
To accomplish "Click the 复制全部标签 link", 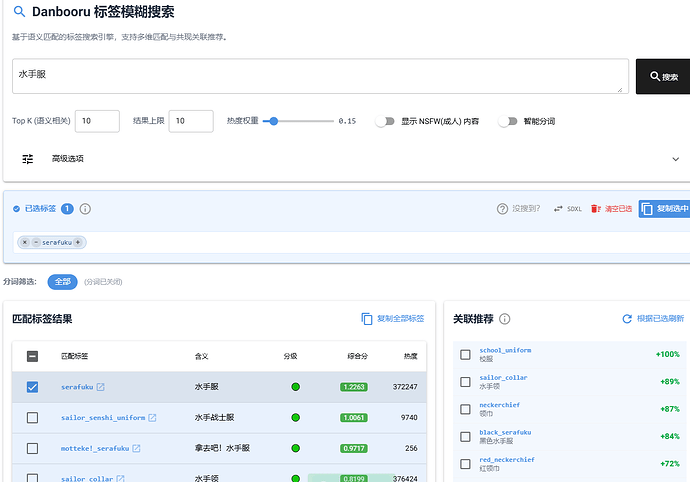I will pos(400,319).
